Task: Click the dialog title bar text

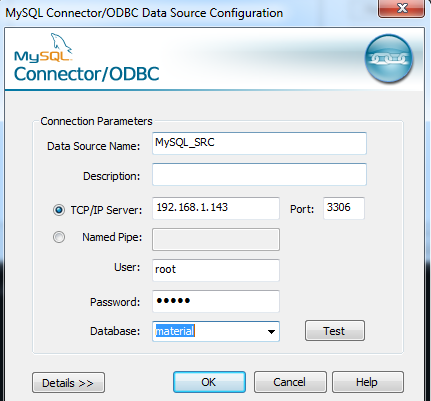Action: pyautogui.click(x=144, y=13)
